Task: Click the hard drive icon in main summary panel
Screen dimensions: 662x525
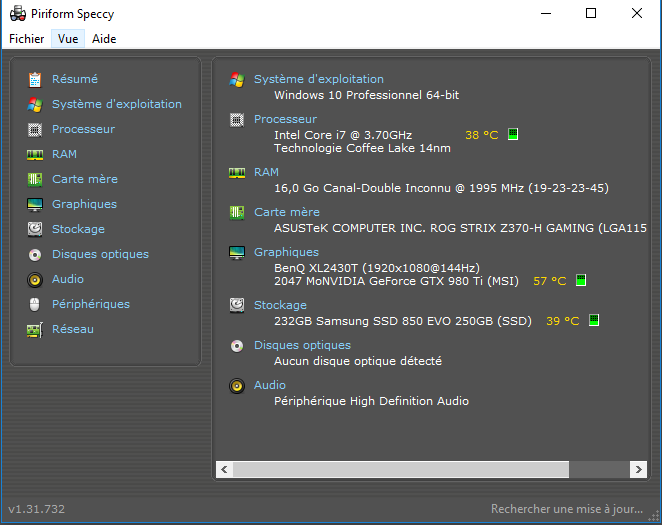Action: [x=237, y=305]
